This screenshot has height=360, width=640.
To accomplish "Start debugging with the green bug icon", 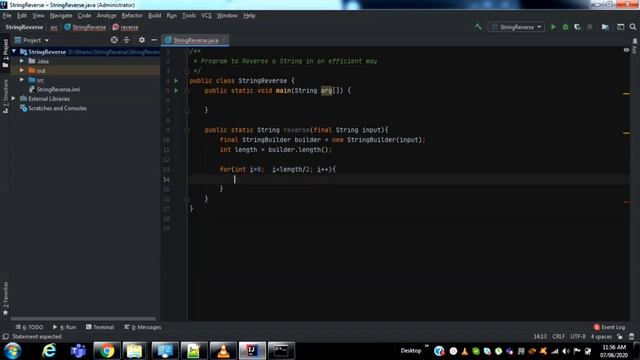I will point(565,27).
